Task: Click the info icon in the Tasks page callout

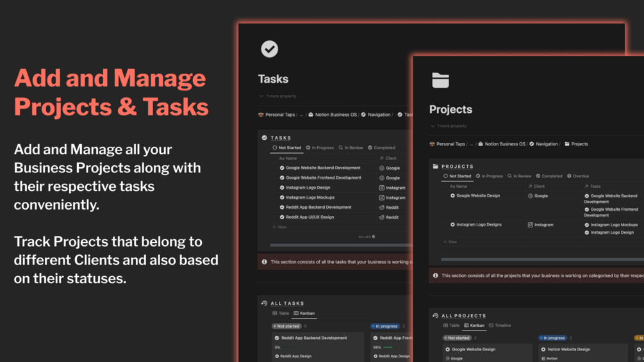Action: click(264, 262)
